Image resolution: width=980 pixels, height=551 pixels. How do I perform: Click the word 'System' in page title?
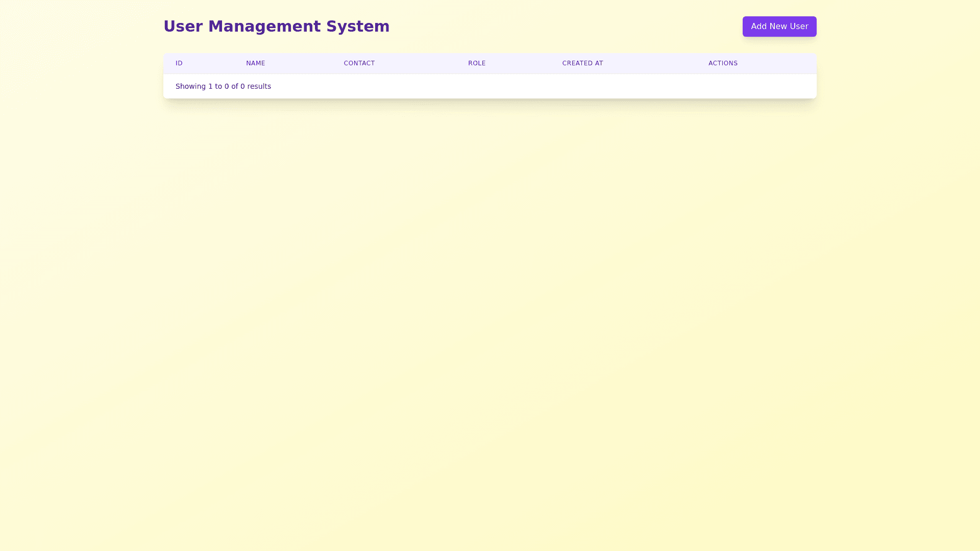pyautogui.click(x=358, y=27)
